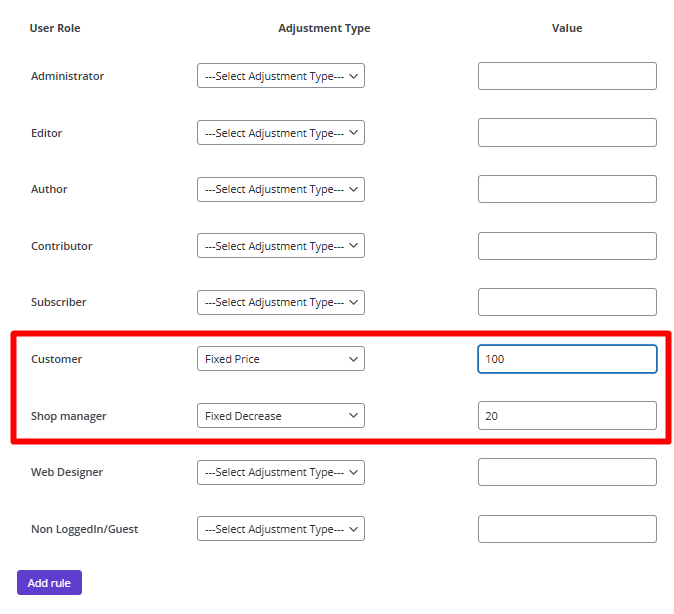Click the Editor value input
The image size is (674, 614).
coord(567,132)
